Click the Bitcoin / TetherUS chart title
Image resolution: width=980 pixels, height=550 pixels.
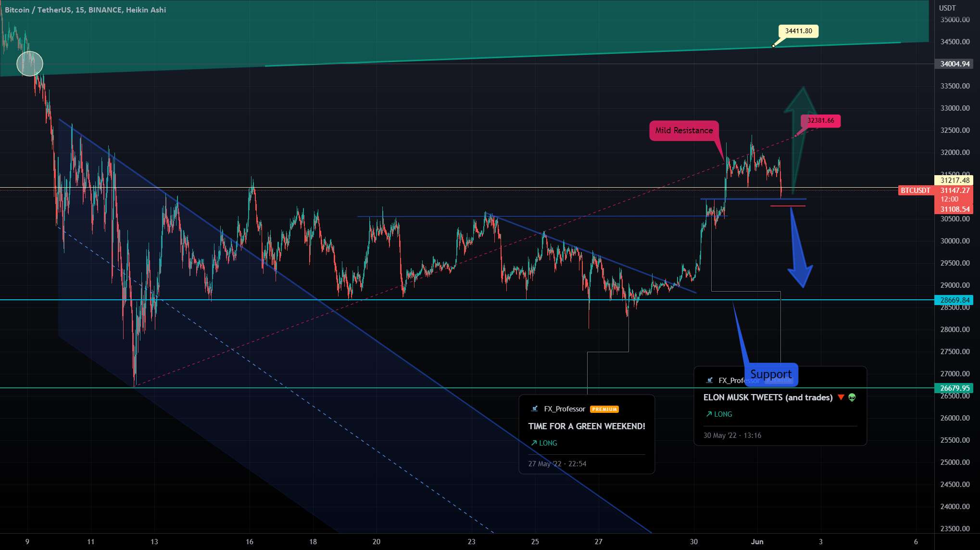tap(85, 10)
